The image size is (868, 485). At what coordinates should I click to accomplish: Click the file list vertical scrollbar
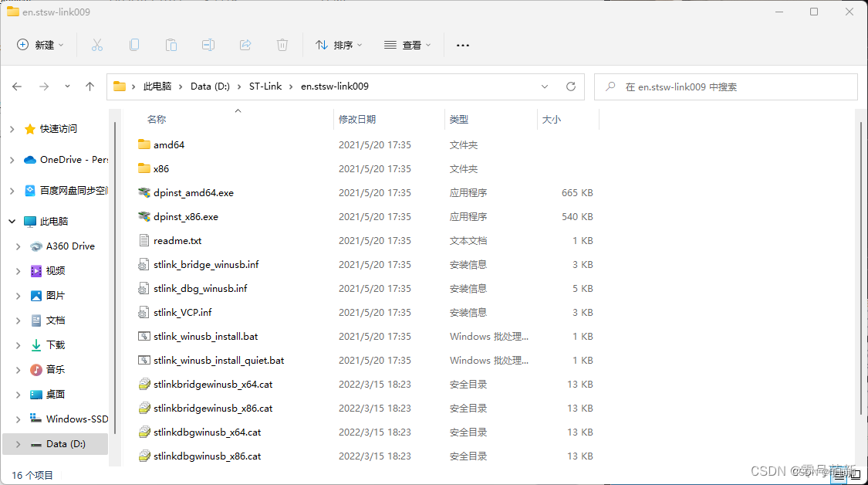[x=861, y=268]
